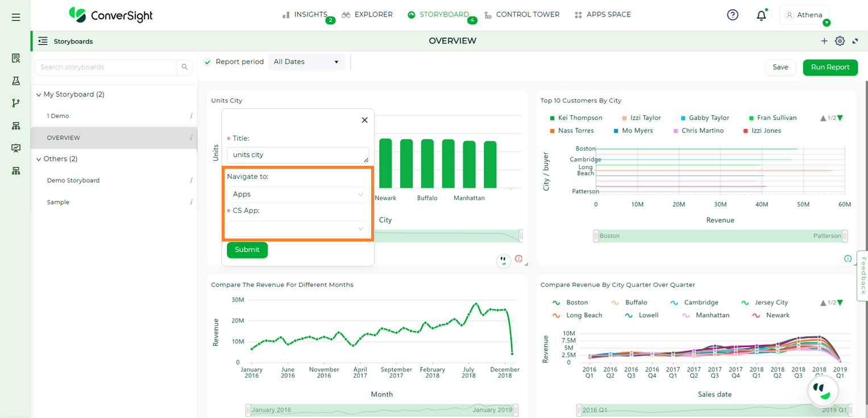
Task: Click the Title field containing units city
Action: 297,155
